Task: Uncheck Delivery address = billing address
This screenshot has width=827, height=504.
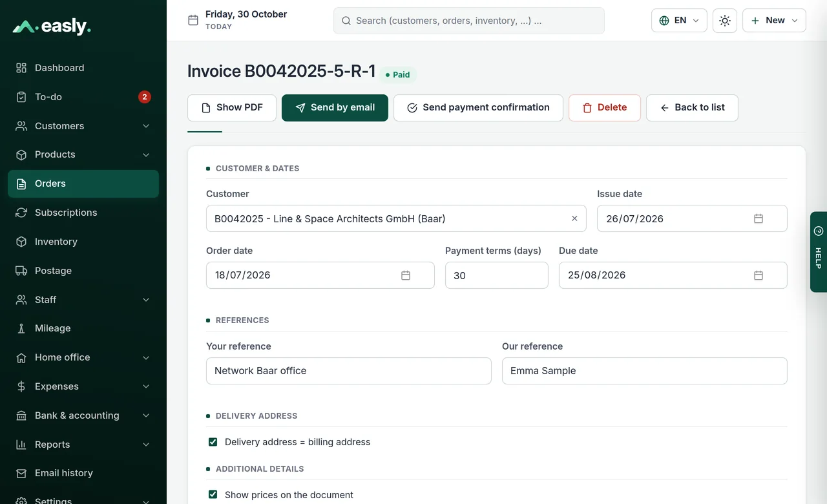Action: coord(213,442)
